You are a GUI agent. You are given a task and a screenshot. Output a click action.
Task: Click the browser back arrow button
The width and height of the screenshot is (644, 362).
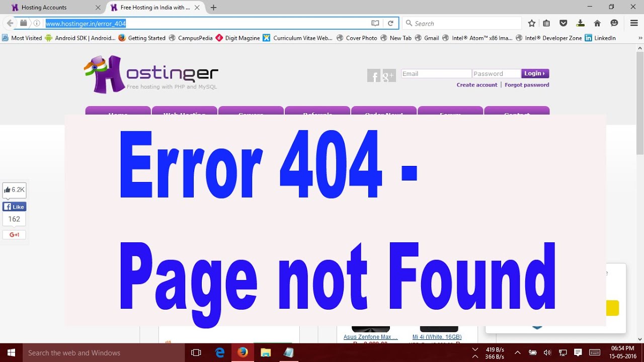[x=10, y=23]
